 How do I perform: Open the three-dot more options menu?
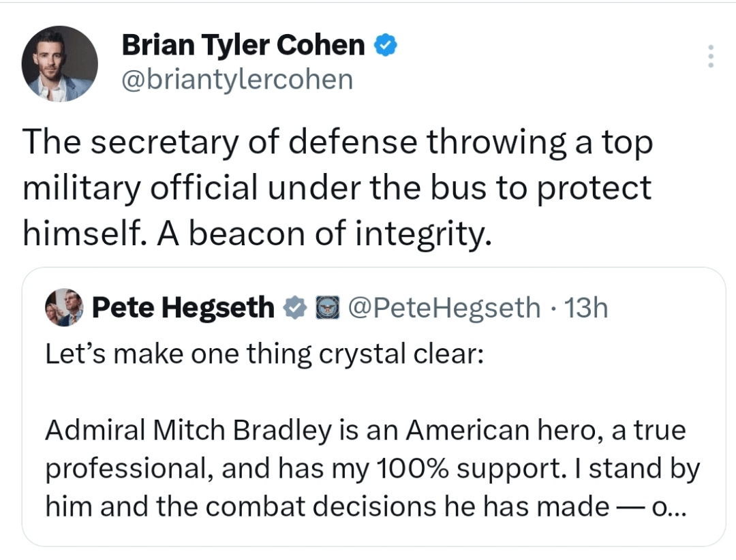coord(710,57)
